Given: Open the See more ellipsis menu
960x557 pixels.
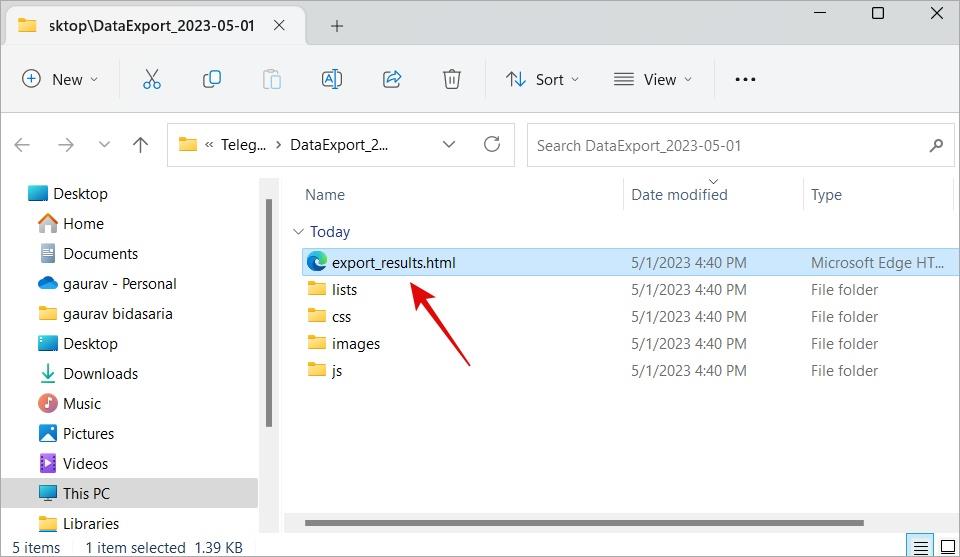Looking at the screenshot, I should [x=745, y=80].
